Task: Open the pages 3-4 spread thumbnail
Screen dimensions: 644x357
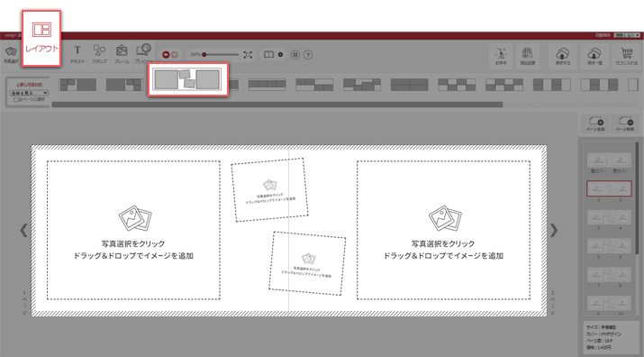Action: click(x=609, y=217)
